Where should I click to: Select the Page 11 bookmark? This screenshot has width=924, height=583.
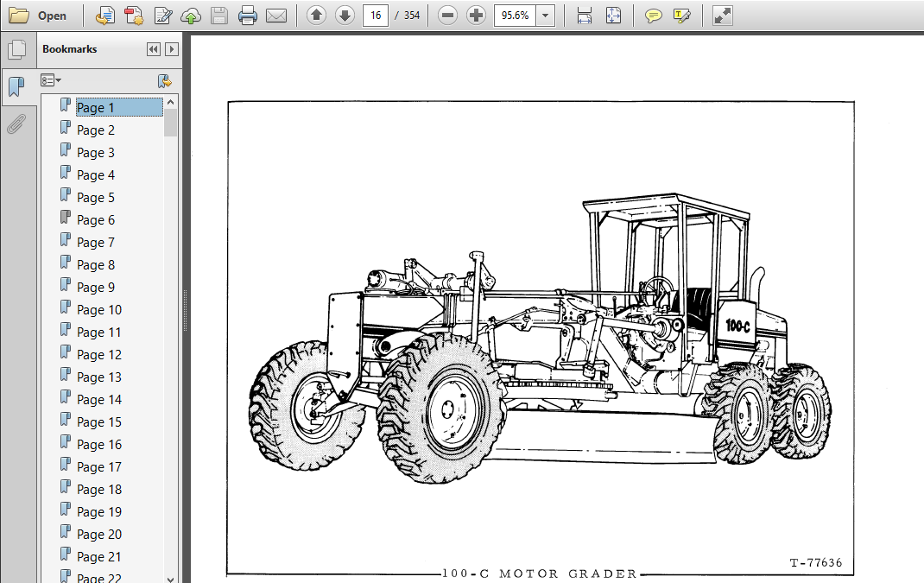pyautogui.click(x=99, y=332)
